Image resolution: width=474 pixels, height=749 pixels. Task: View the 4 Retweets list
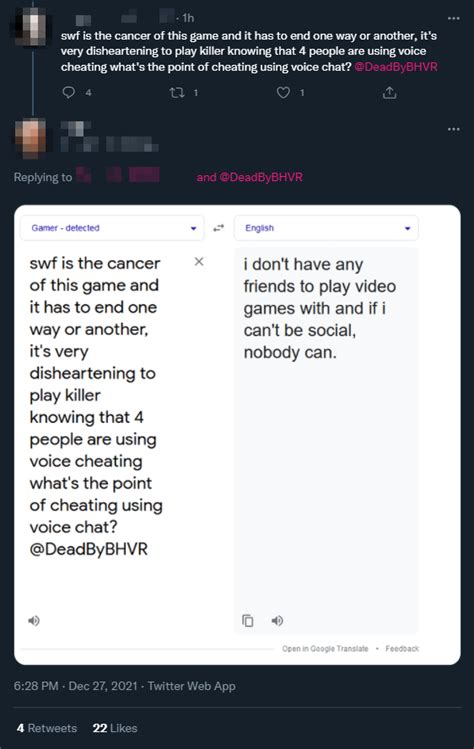pyautogui.click(x=47, y=728)
